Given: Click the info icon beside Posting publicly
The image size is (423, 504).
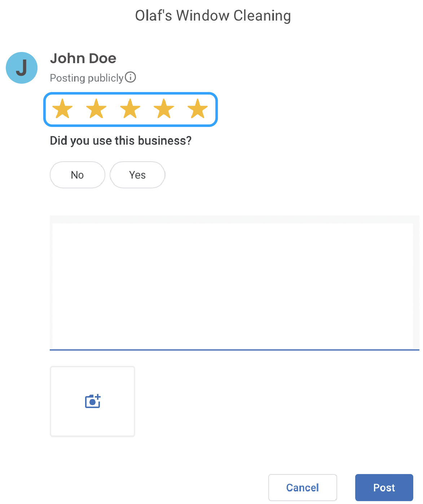Looking at the screenshot, I should click(x=130, y=77).
